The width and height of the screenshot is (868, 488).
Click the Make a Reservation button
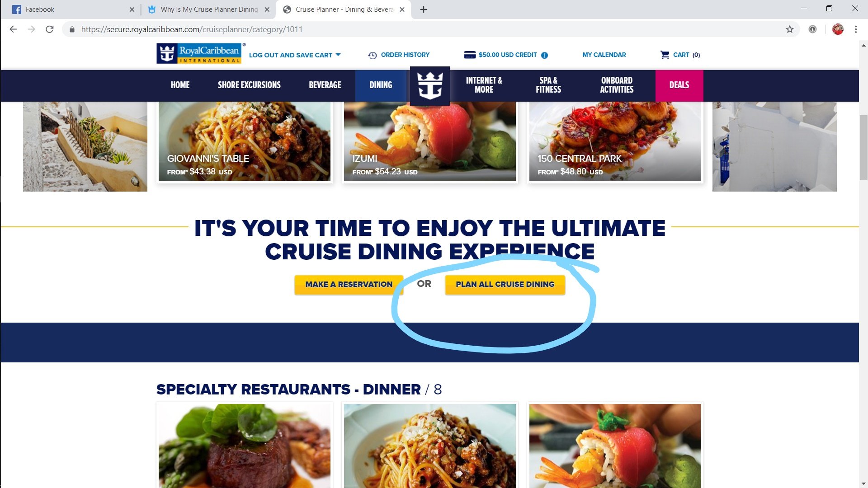[x=349, y=284]
